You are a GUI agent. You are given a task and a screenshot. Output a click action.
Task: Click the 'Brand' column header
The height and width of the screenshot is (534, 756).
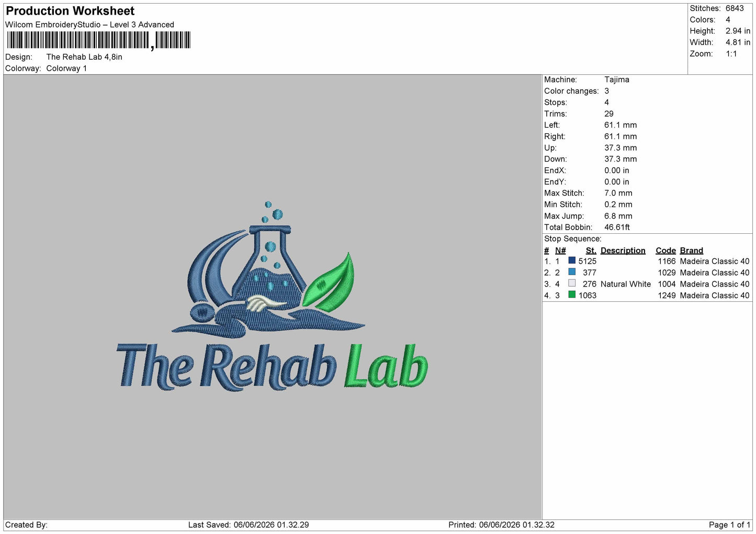click(x=692, y=251)
